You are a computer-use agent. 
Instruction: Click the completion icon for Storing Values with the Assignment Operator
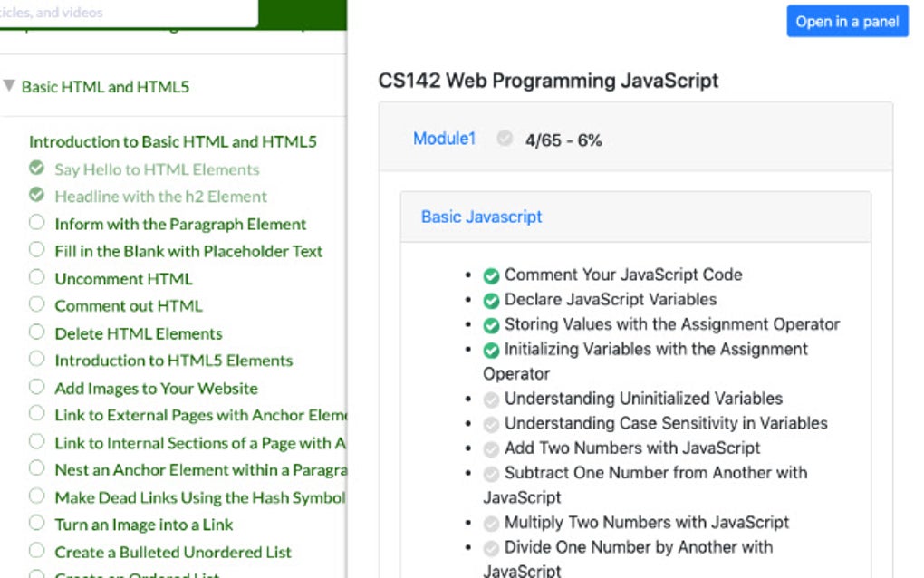tap(492, 323)
